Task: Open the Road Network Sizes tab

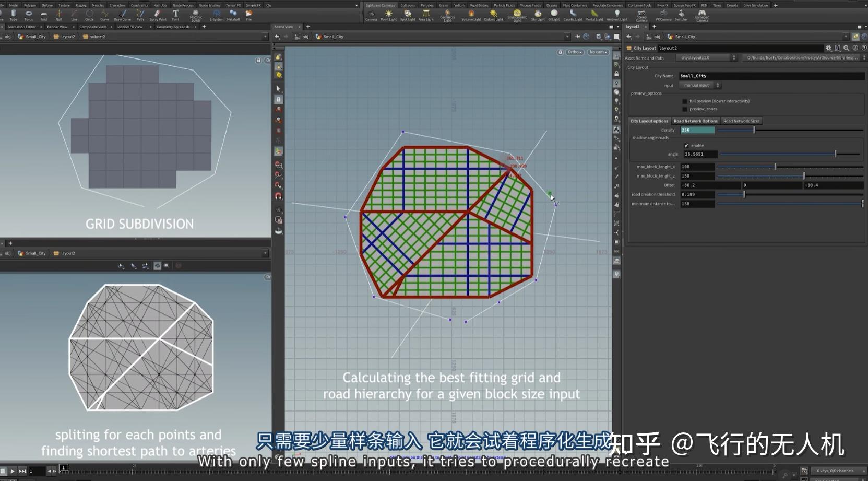Action: point(741,121)
